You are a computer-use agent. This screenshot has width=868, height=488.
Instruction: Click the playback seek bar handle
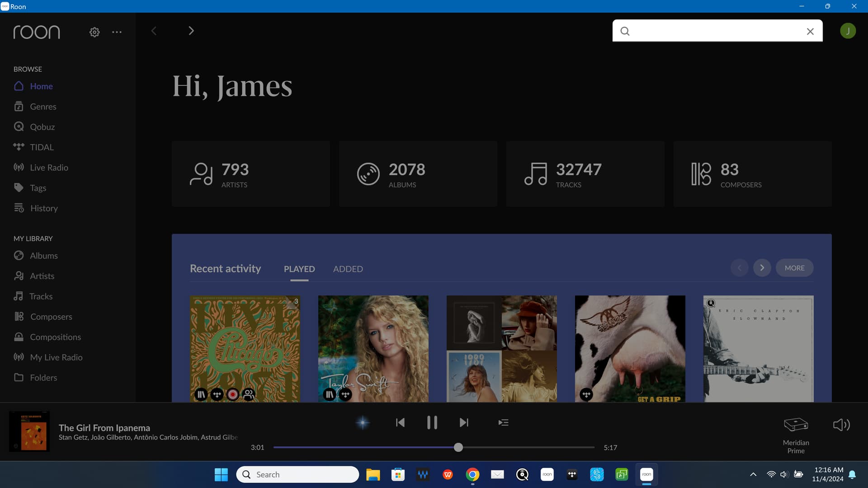[458, 447]
